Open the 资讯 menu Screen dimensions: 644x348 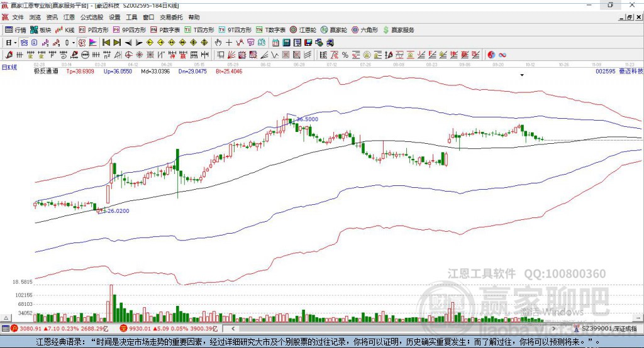(52, 17)
